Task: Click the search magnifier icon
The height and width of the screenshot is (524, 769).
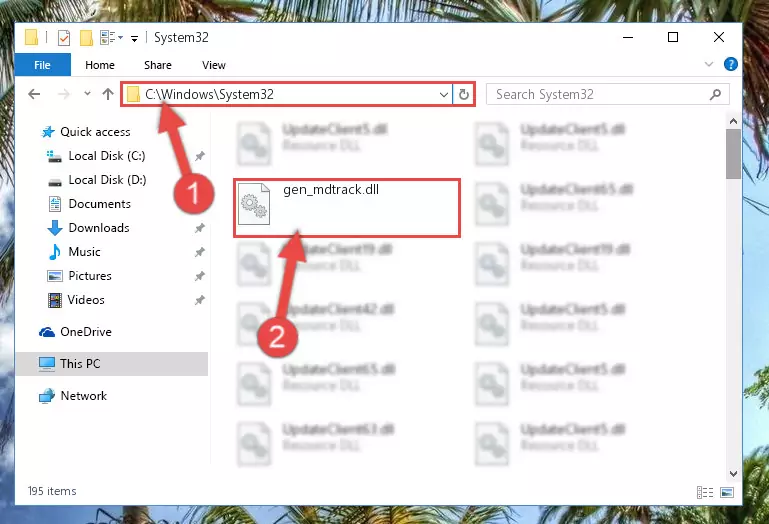Action: tap(716, 94)
